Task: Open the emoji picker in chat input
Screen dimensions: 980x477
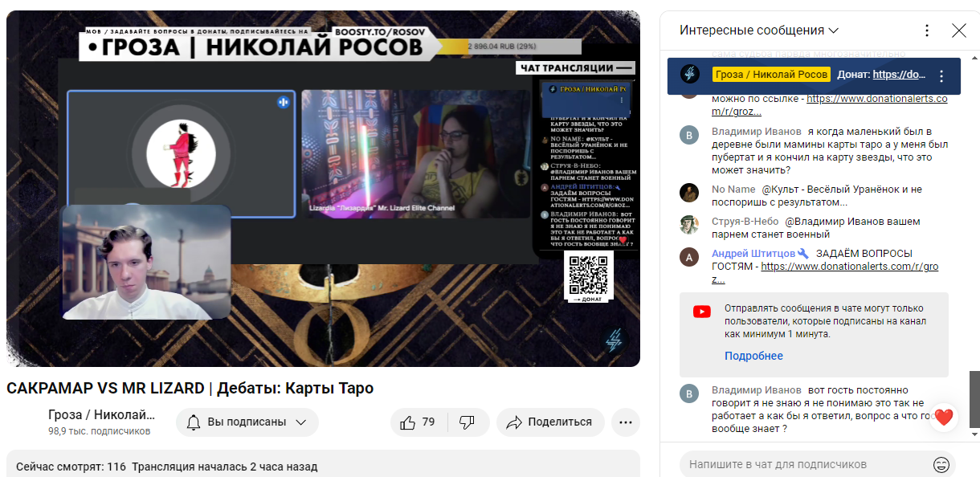Action: 941,464
